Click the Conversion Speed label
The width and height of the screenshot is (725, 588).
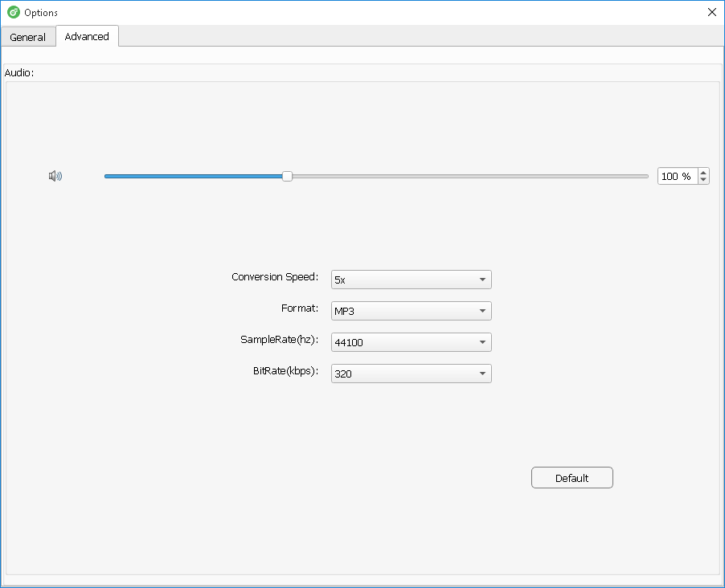(275, 277)
